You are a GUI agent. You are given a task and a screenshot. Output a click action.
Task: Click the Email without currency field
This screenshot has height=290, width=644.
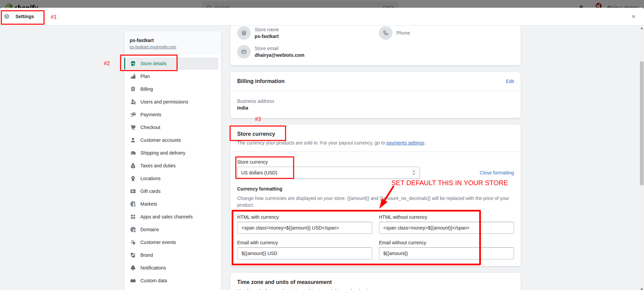446,253
